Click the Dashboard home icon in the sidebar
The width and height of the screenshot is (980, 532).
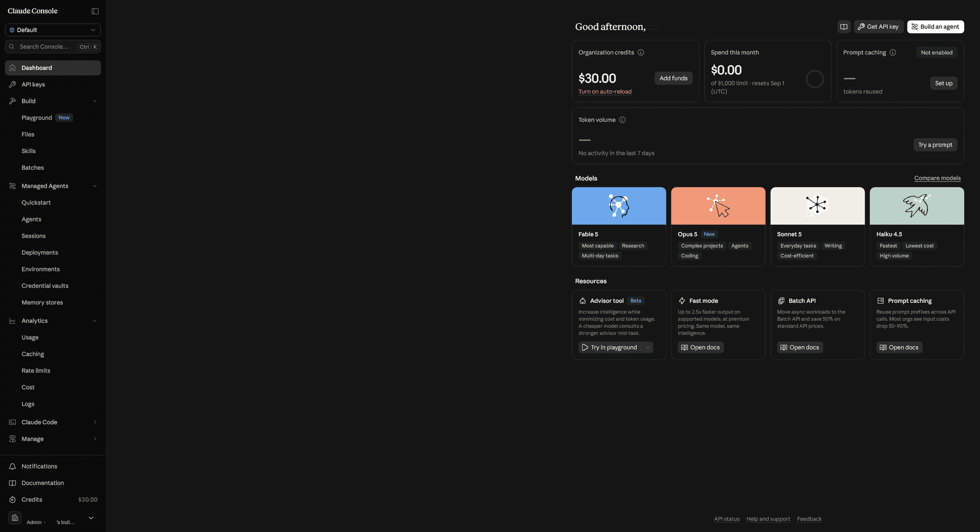(13, 68)
